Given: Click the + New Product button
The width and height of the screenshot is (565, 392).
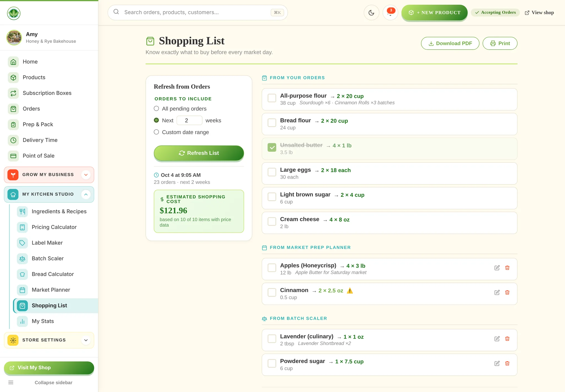Looking at the screenshot, I should point(434,13).
